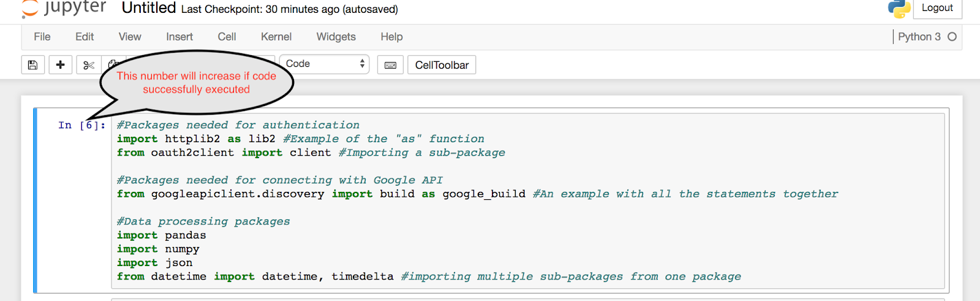Open the Help menu
This screenshot has width=980, height=301.
[391, 37]
